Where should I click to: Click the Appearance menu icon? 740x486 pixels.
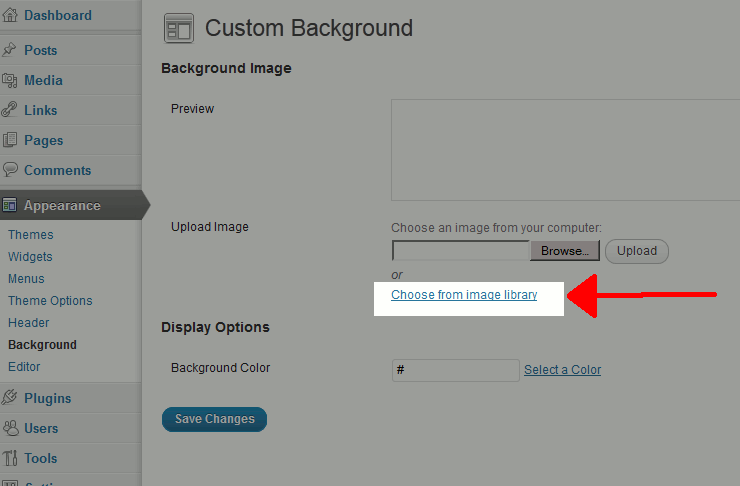click(x=9, y=205)
